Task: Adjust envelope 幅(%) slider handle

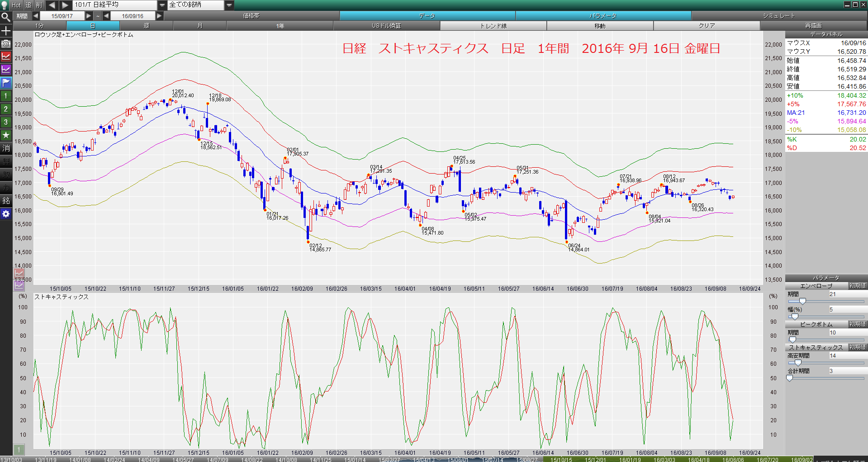Action: 795,316
